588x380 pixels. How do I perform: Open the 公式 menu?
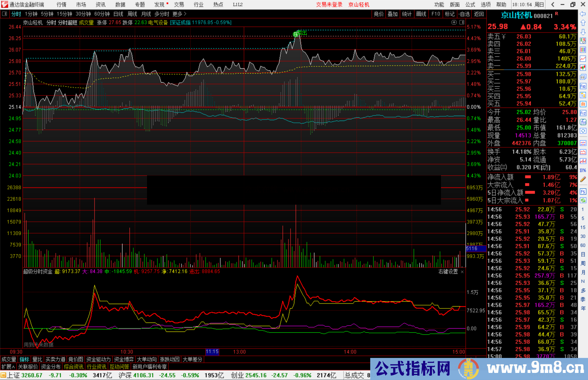pyautogui.click(x=470, y=5)
